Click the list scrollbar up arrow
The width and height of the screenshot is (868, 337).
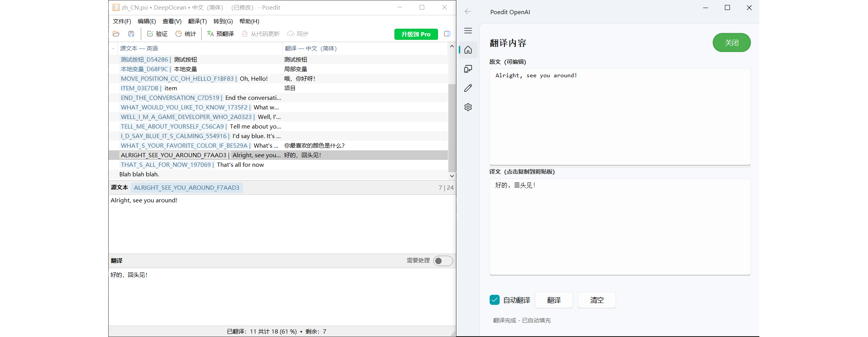click(x=452, y=46)
